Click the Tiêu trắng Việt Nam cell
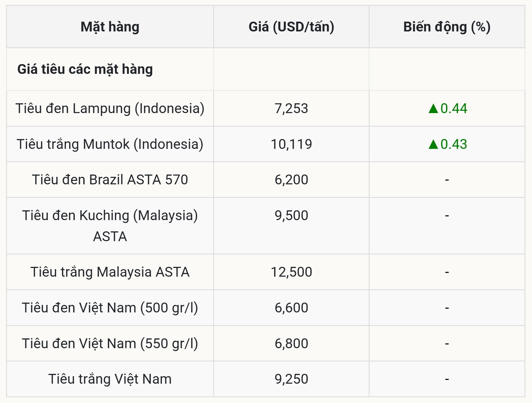The height and width of the screenshot is (403, 532). 110,379
